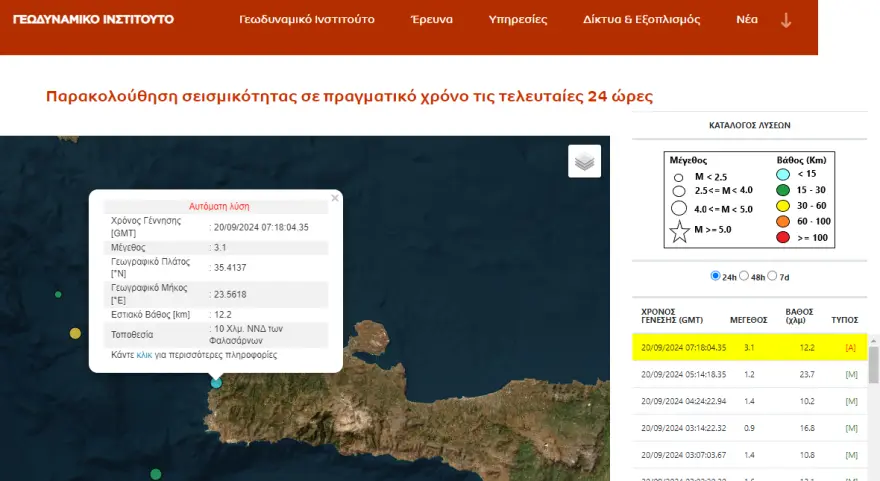This screenshot has height=481, width=880.
Task: Click the down arrow in the header
Action: coord(786,20)
